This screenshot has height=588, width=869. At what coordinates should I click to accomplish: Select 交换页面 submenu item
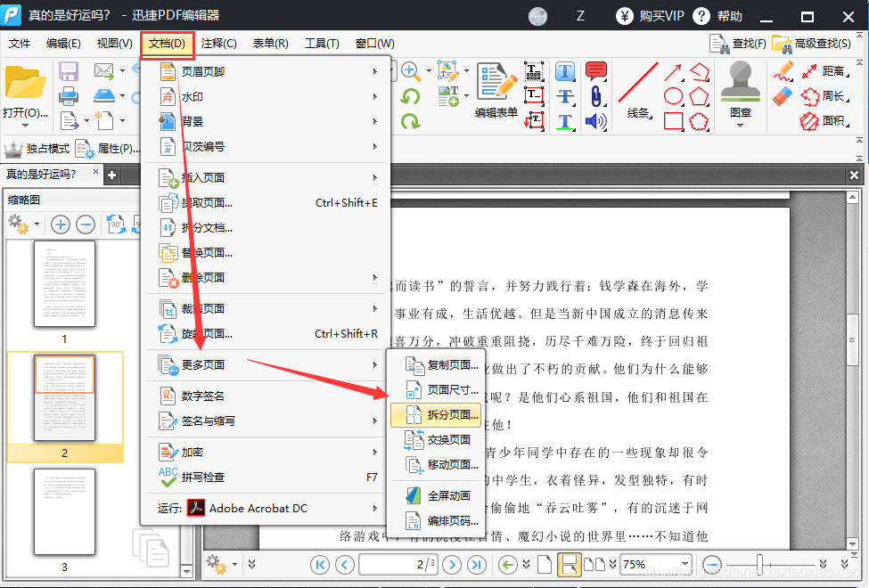[436, 439]
